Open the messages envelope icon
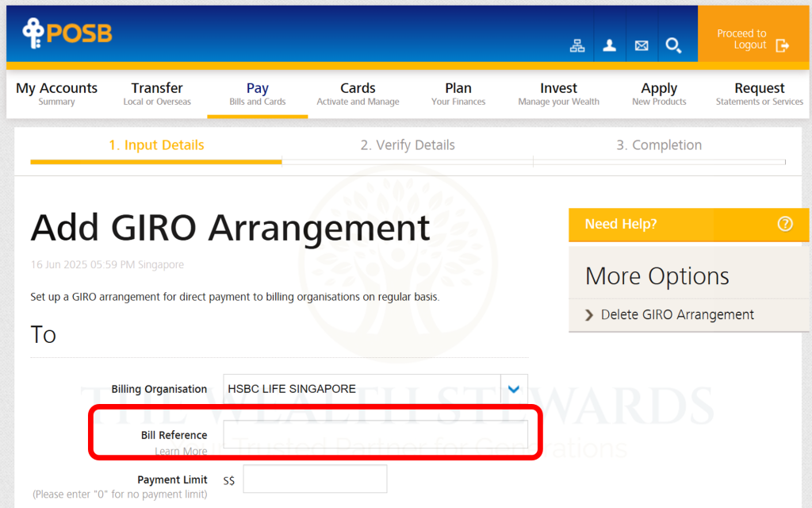 point(642,45)
